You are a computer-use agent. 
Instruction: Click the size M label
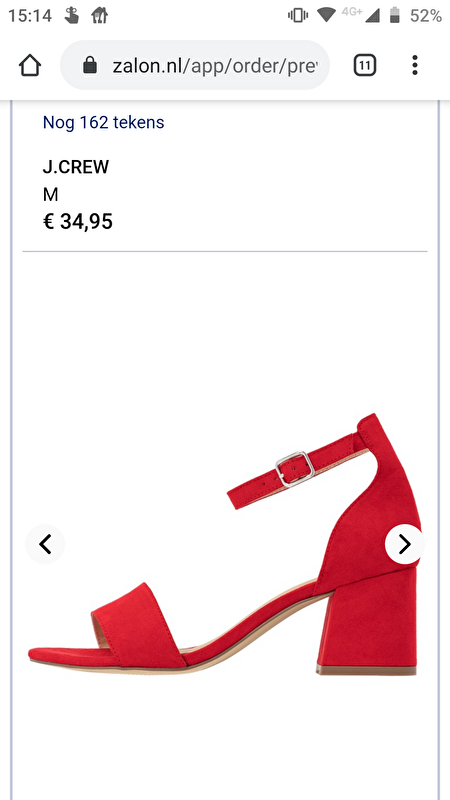[x=51, y=194]
